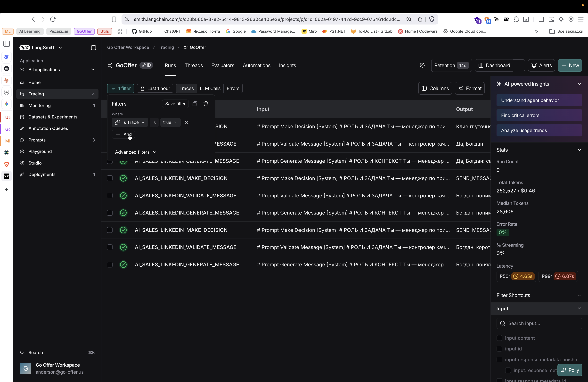The image size is (588, 382).
Task: Click the browser reload icon
Action: coord(53,19)
